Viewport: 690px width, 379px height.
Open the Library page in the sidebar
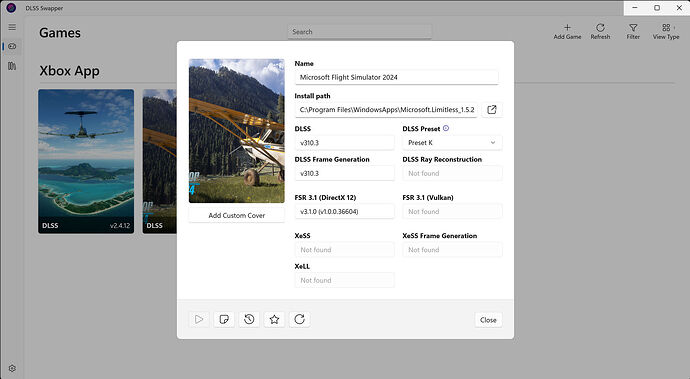pyautogui.click(x=12, y=66)
